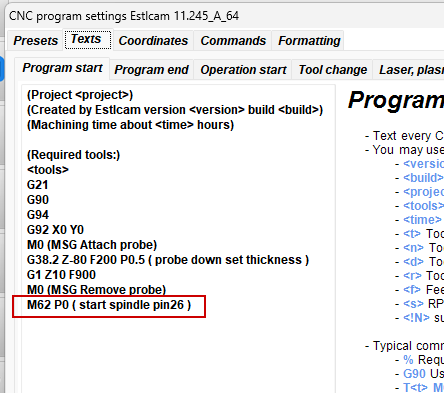Screen dimensions: 444x393
Task: Open the Tool change sub-tab
Action: [x=333, y=70]
